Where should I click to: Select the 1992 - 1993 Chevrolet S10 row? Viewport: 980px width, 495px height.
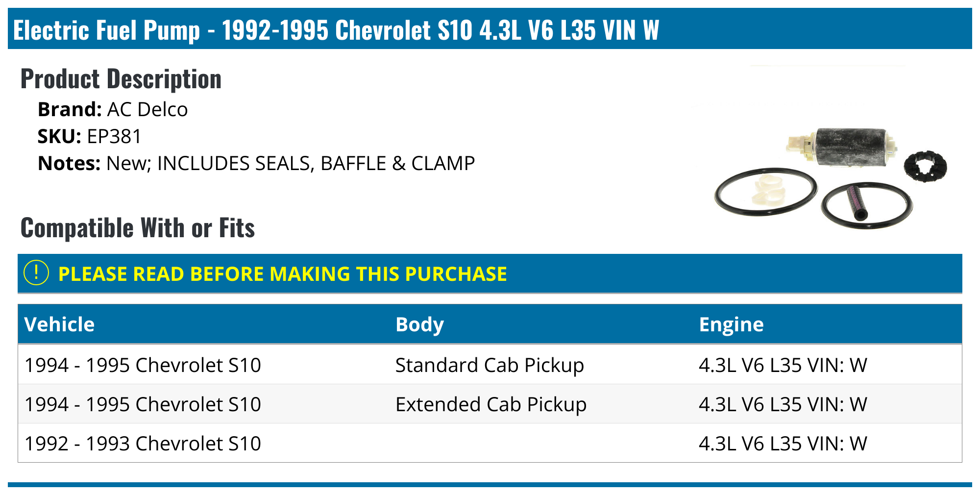(143, 444)
